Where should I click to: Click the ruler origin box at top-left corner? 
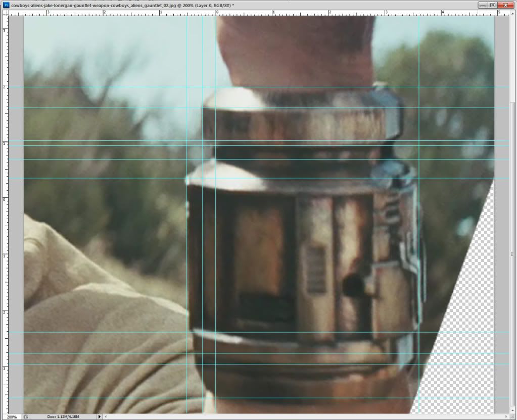5,13
